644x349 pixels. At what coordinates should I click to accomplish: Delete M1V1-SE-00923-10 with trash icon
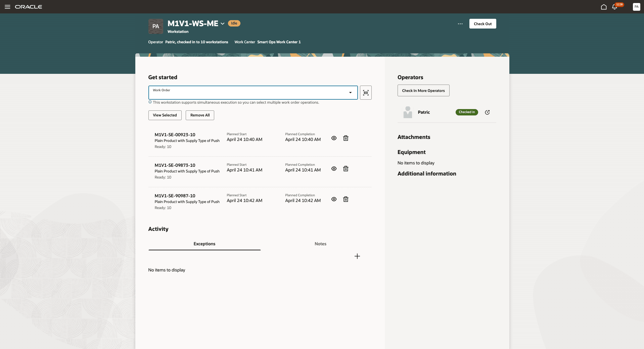(x=346, y=138)
